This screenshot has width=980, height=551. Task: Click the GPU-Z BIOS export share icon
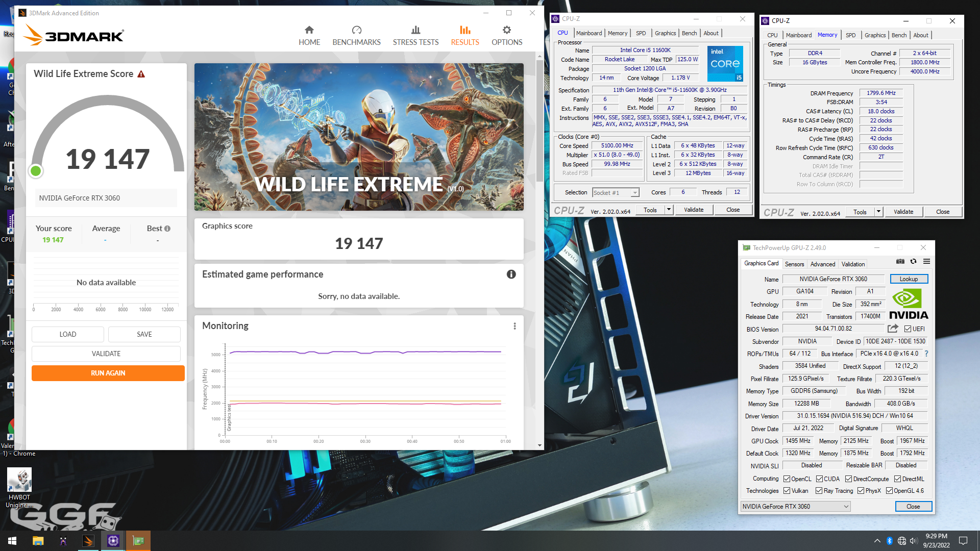tap(893, 329)
